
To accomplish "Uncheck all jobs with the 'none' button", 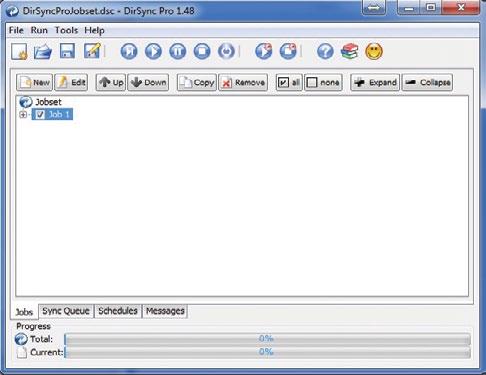I will click(323, 82).
